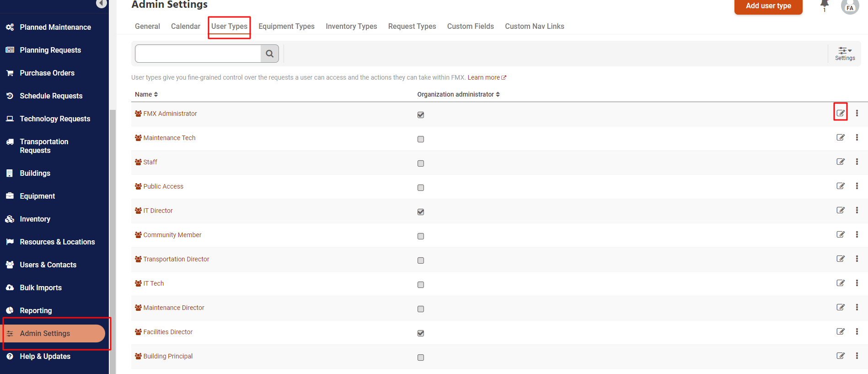
Task: Open more options menu for Staff row
Action: (x=857, y=162)
